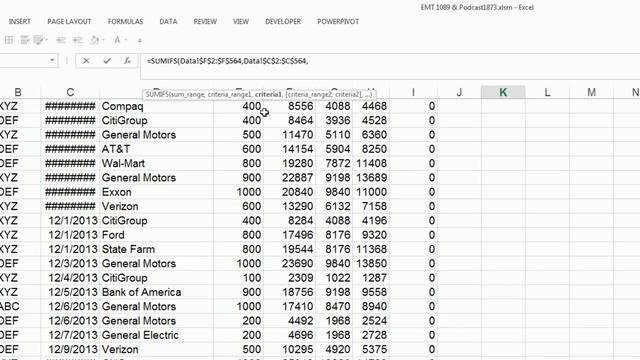The height and width of the screenshot is (360, 640).
Task: Click the value 13290 in Verizon row
Action: click(x=289, y=206)
